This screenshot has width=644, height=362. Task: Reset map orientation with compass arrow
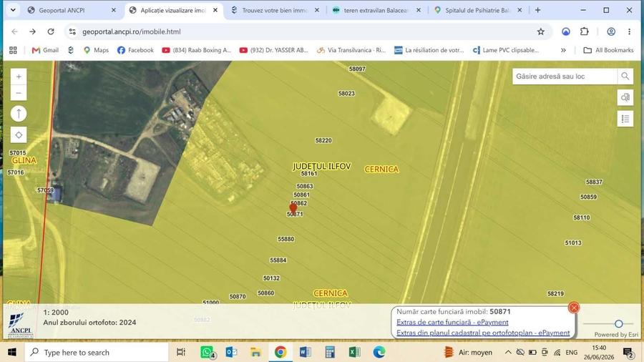click(19, 114)
